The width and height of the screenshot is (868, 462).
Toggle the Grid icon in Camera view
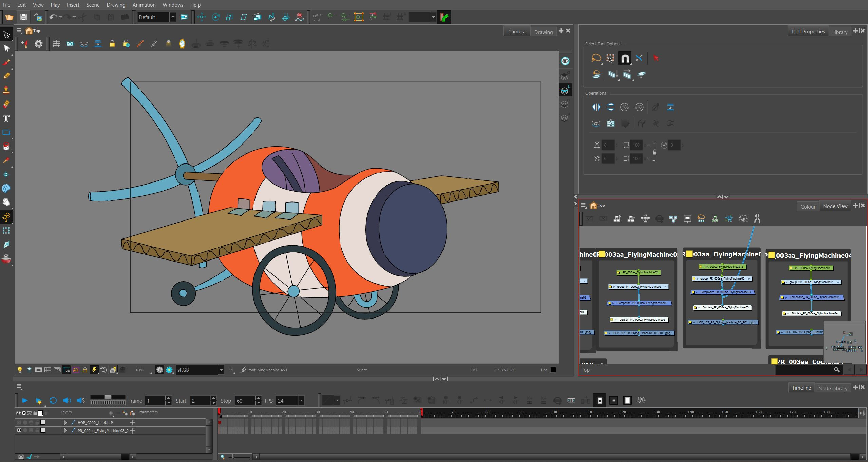56,44
